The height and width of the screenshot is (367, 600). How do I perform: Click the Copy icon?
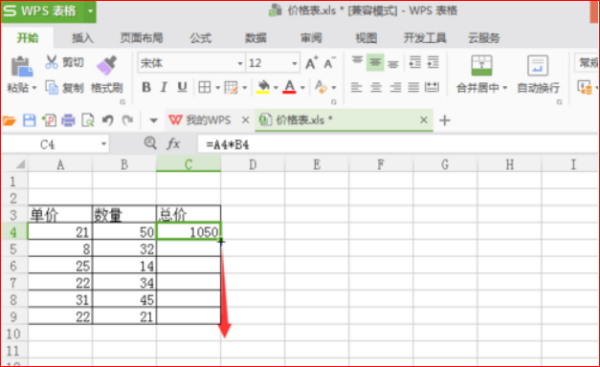(52, 88)
